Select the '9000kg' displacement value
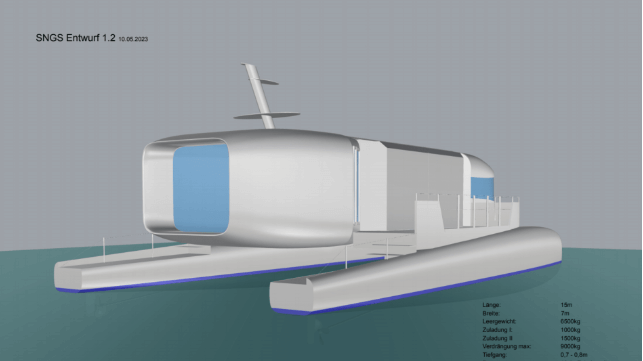Screen dimensions: 643x361 point(570,347)
